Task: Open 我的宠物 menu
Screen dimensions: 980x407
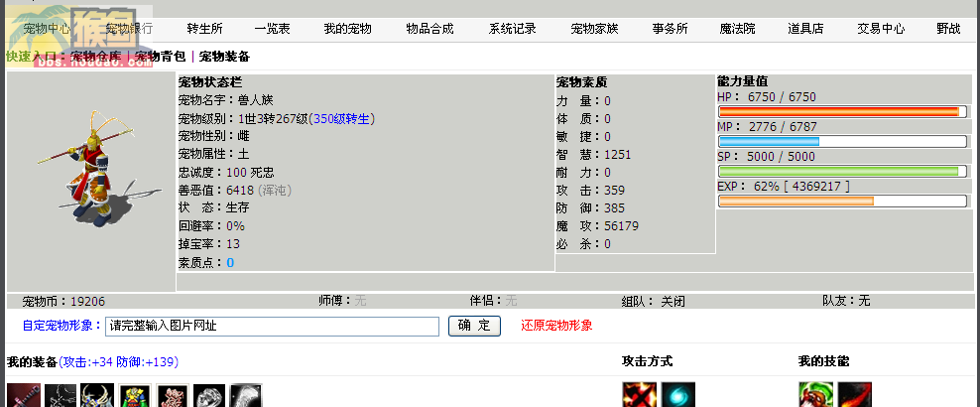Action: pos(347,29)
